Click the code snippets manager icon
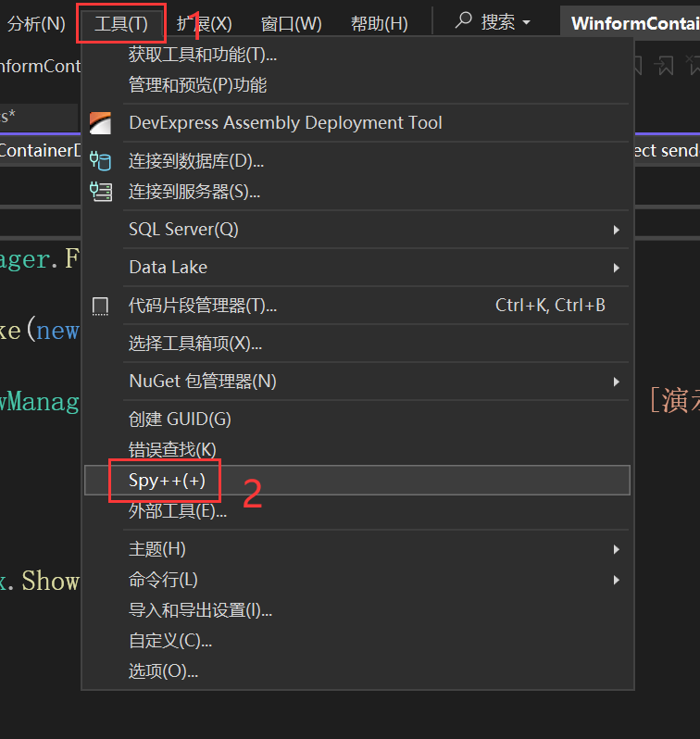The image size is (700, 739). (x=100, y=306)
